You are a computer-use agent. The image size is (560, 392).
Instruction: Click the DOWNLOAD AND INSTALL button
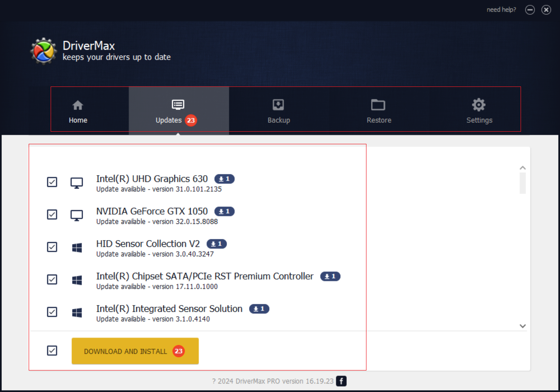click(x=135, y=351)
